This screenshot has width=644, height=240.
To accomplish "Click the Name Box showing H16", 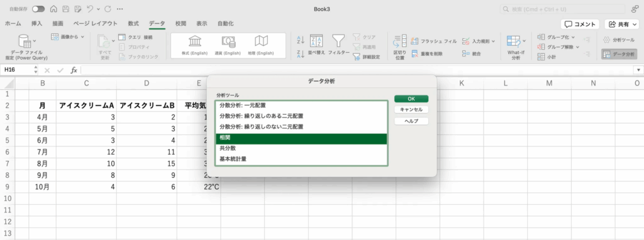I will [x=17, y=70].
